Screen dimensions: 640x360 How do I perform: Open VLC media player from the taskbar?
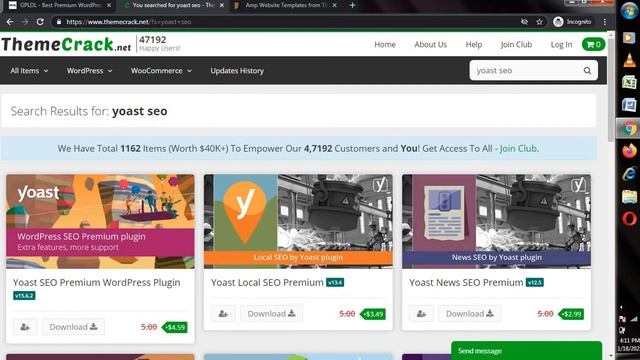point(629,60)
